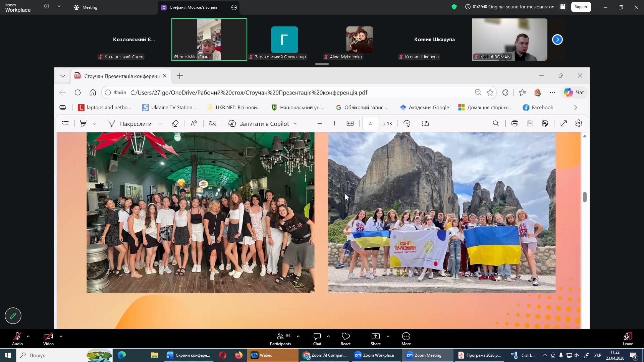The image size is (644, 362).
Task: Open the Meeting tab in Zoom
Action: [x=86, y=7]
